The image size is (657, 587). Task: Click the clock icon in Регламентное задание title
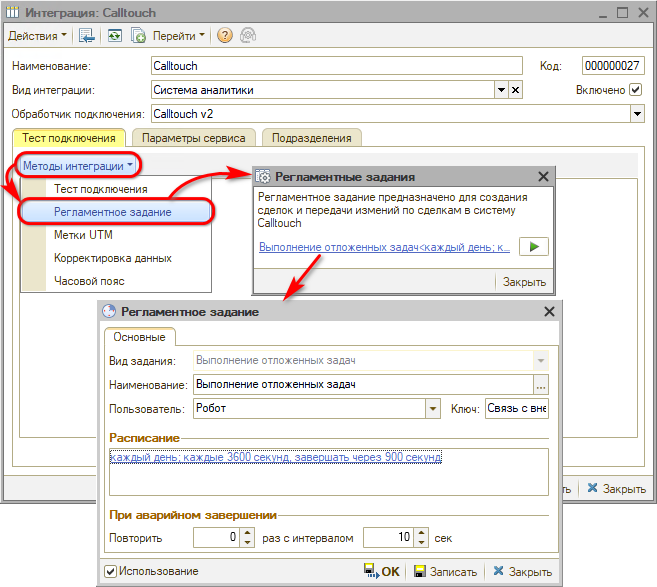pyautogui.click(x=109, y=311)
